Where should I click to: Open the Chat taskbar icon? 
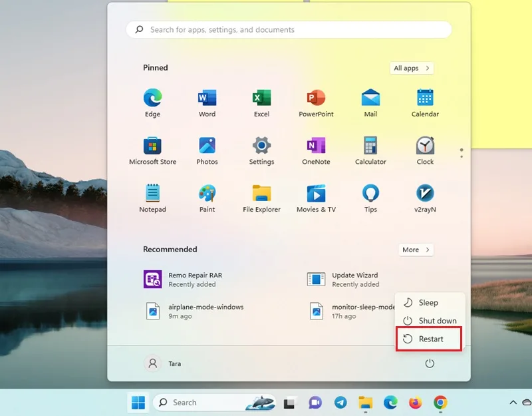tap(315, 403)
